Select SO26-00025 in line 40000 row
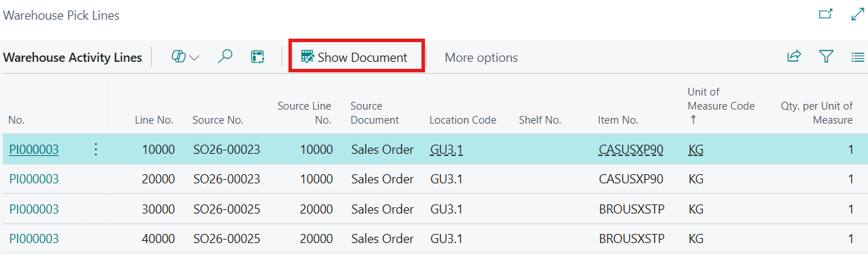The width and height of the screenshot is (868, 255). 226,239
